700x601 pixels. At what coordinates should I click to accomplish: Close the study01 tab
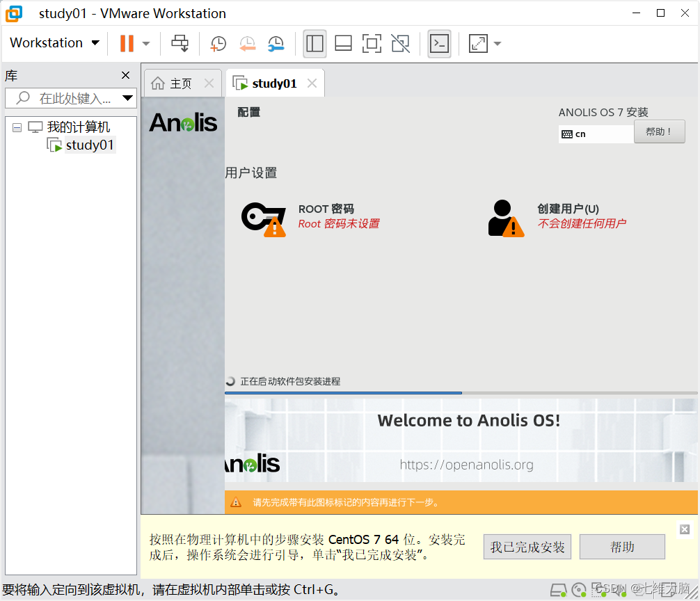(x=312, y=83)
